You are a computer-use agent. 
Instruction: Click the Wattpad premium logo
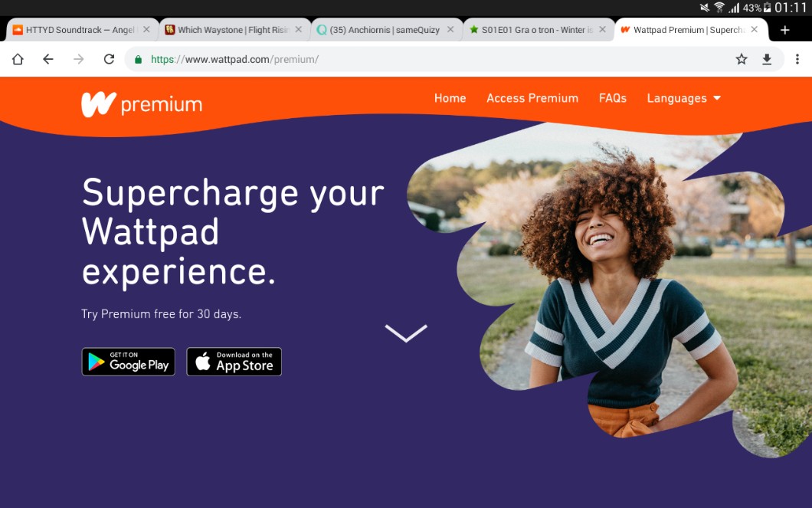click(142, 105)
